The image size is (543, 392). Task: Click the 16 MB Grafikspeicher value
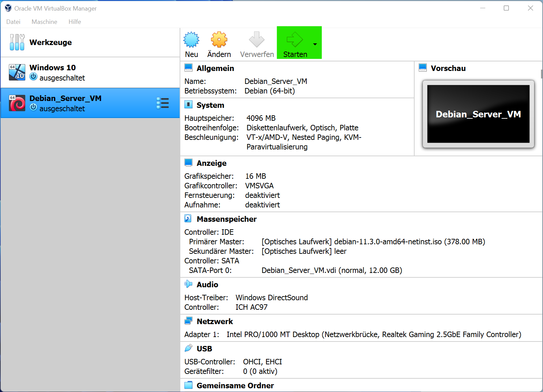click(255, 176)
